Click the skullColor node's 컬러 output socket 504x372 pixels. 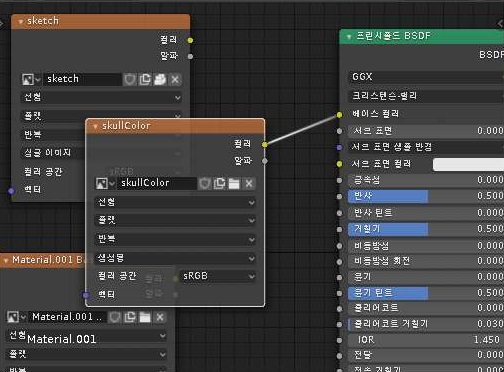click(265, 144)
